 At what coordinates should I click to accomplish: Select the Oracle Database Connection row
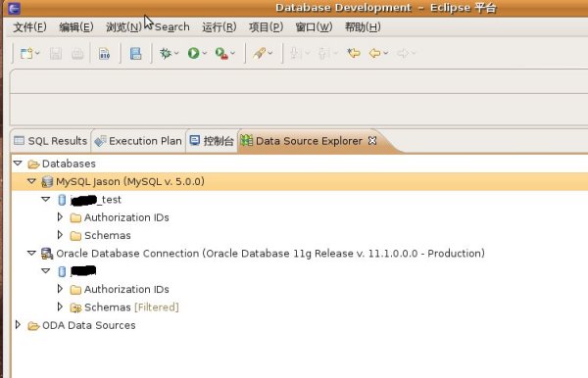[300, 254]
